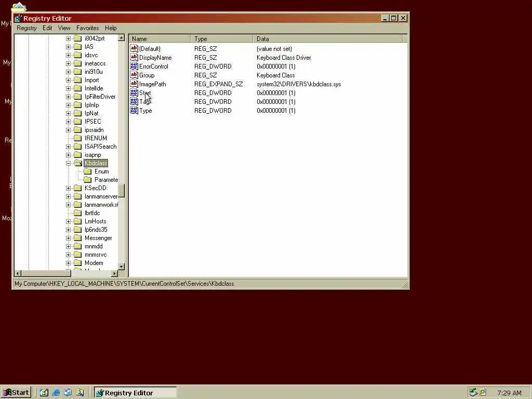Screen dimensions: 532x399
Task: Click the '(value not set)' data cell
Action: click(274, 48)
